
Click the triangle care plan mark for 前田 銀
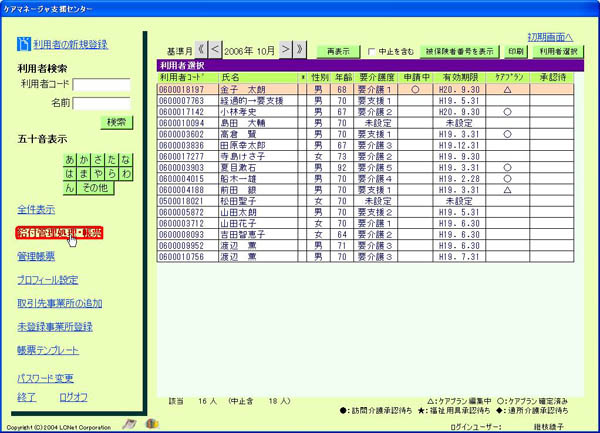[x=507, y=190]
